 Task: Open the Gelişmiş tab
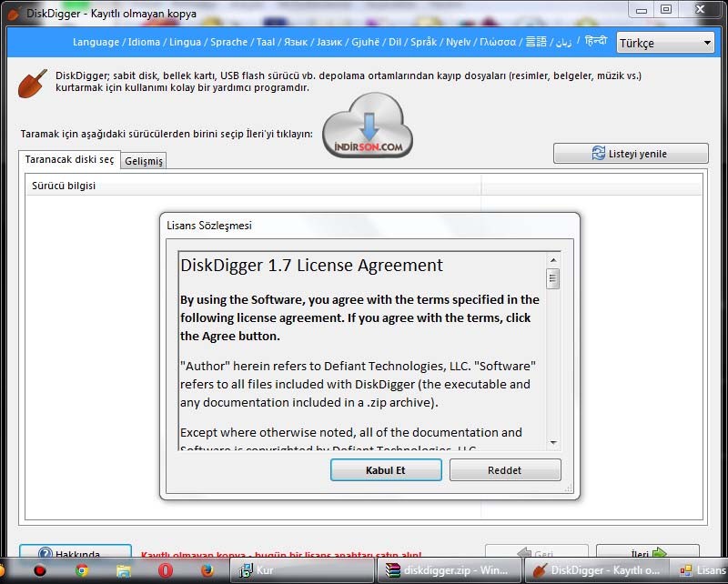click(144, 161)
